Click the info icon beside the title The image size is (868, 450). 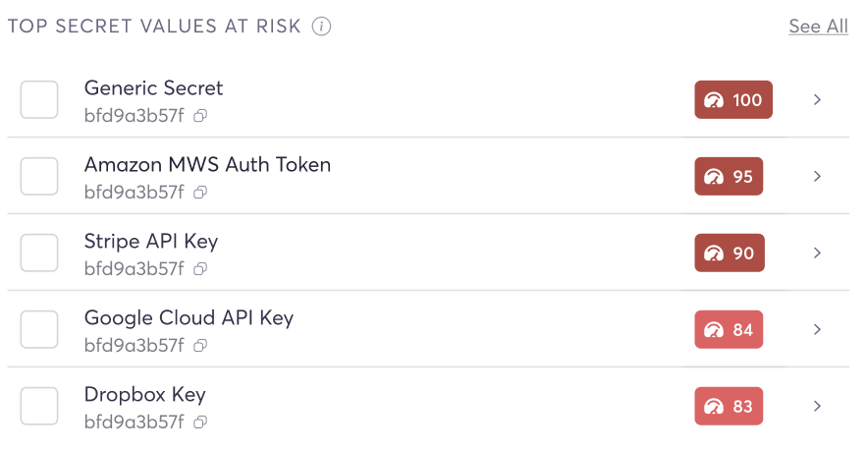point(321,27)
